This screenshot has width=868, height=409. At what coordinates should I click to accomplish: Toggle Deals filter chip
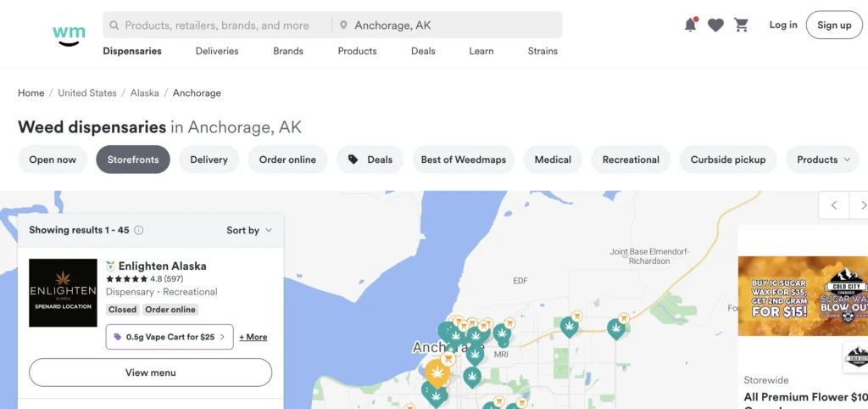[x=370, y=160]
